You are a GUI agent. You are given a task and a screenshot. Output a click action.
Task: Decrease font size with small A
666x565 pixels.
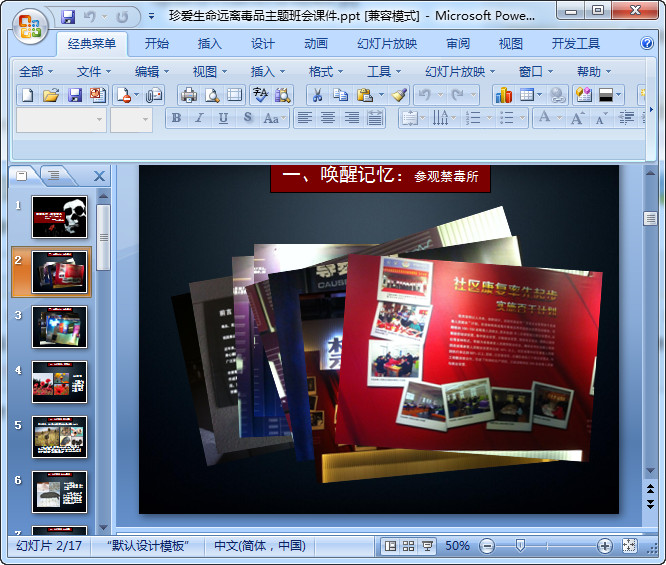click(x=601, y=118)
